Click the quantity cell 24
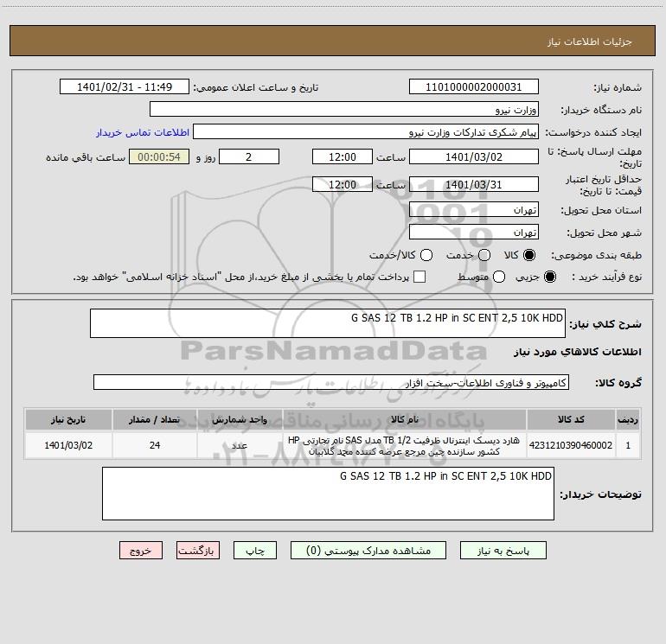Screen dimensions: 666x644 pos(155,445)
